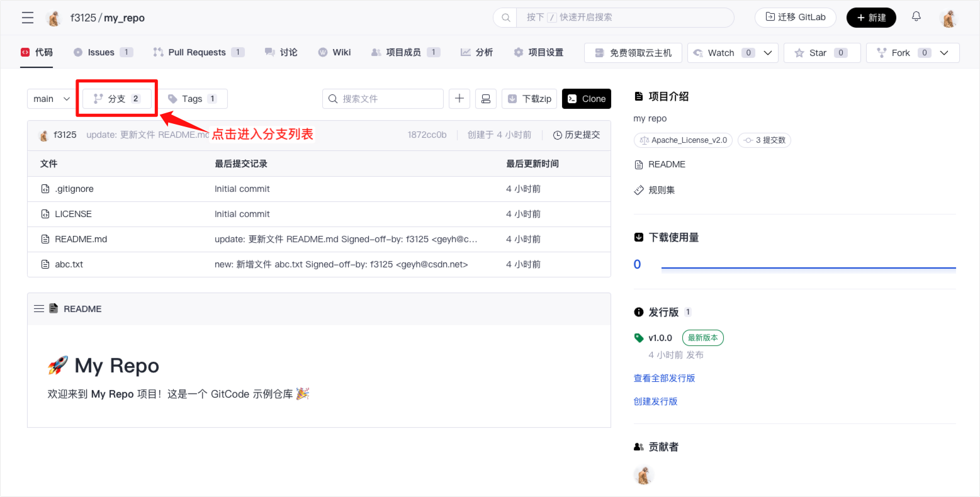Open the 历史提交 history link
Viewport: 980px width, 497px height.
pos(576,135)
